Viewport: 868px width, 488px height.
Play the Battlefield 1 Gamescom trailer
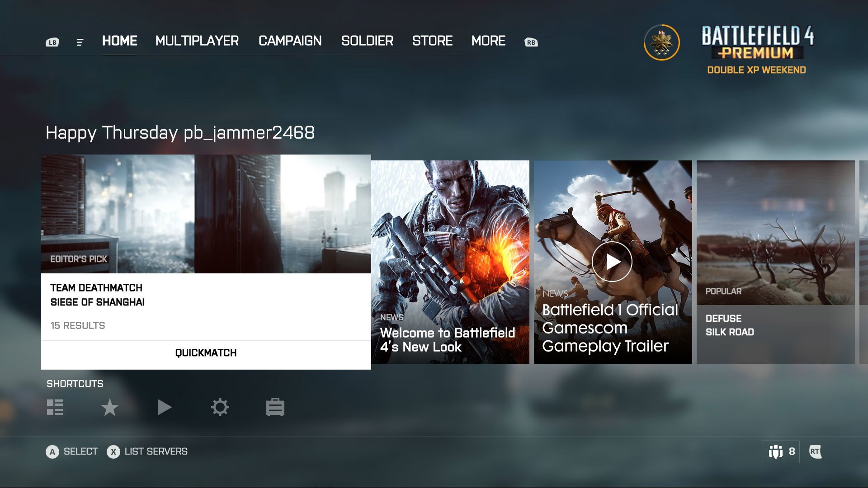612,262
